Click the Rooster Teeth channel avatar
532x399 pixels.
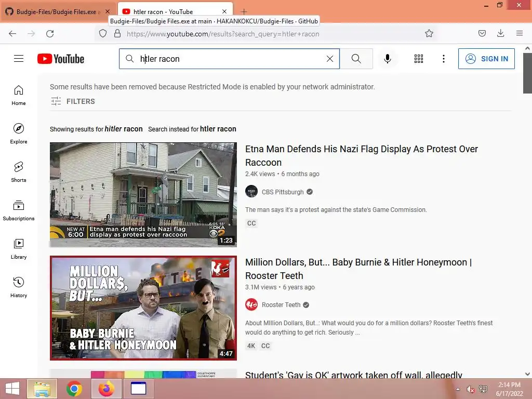coord(251,304)
